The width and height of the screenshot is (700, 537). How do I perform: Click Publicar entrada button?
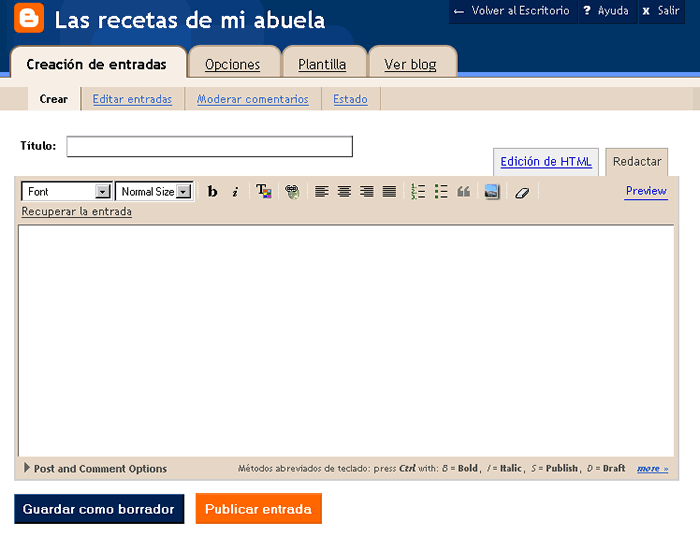[258, 509]
